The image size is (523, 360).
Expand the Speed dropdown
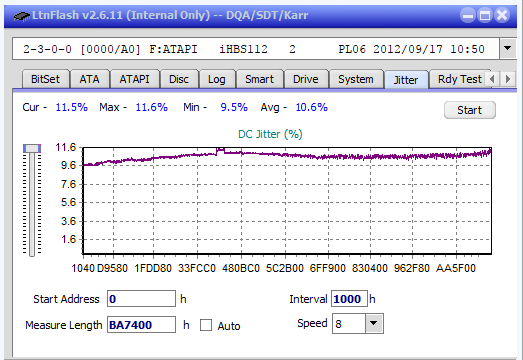[374, 323]
